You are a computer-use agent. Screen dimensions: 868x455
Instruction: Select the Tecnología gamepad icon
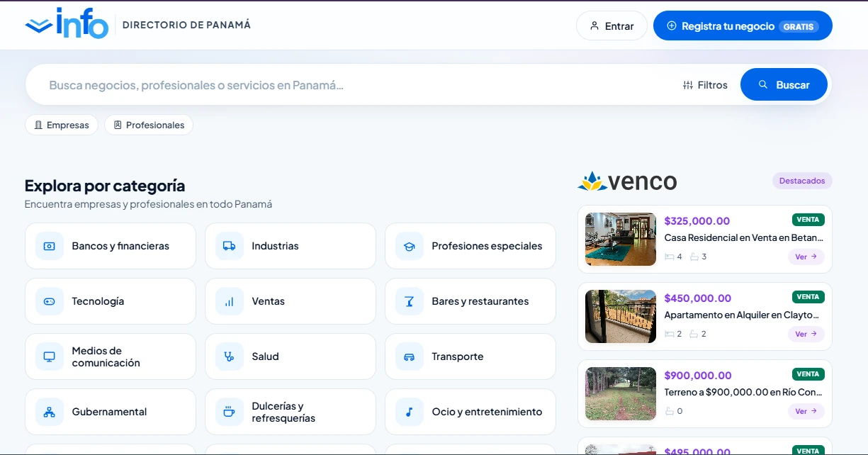pyautogui.click(x=50, y=301)
